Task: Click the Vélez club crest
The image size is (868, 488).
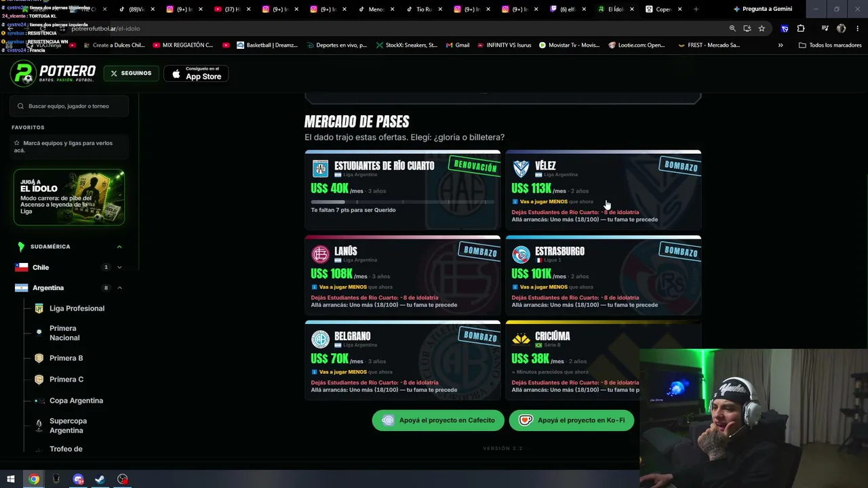Action: (521, 169)
